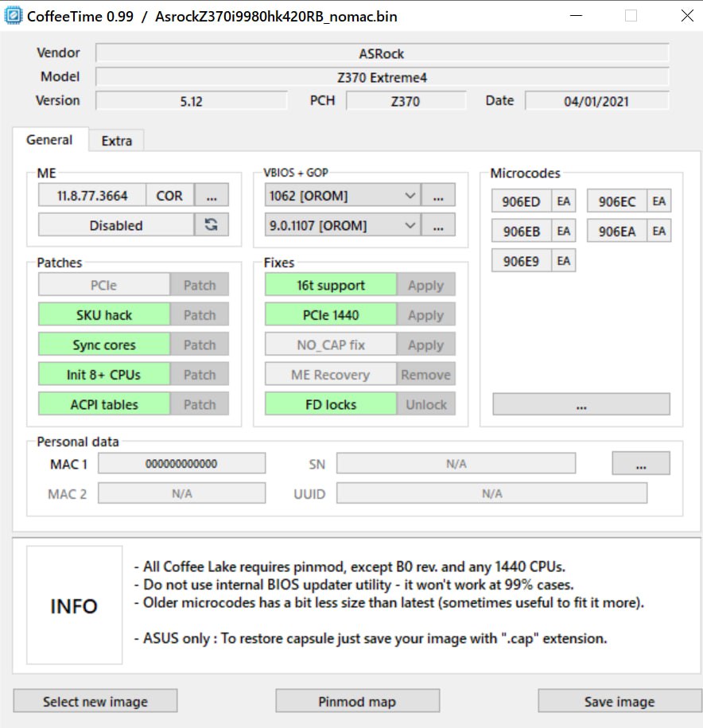Click the UUID field

coord(492,493)
